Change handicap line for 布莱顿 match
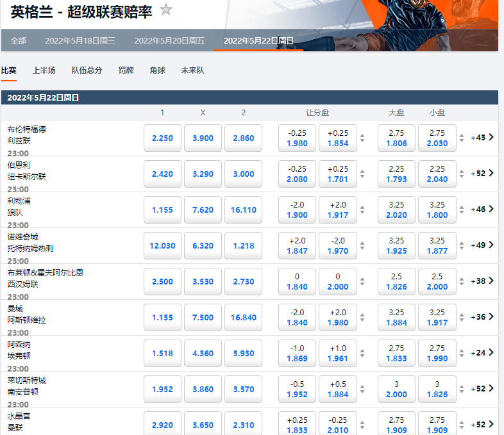504x435 pixels. [x=362, y=282]
